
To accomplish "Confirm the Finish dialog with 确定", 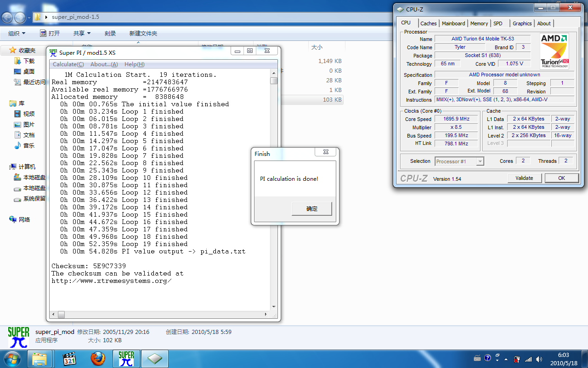I will pyautogui.click(x=312, y=208).
